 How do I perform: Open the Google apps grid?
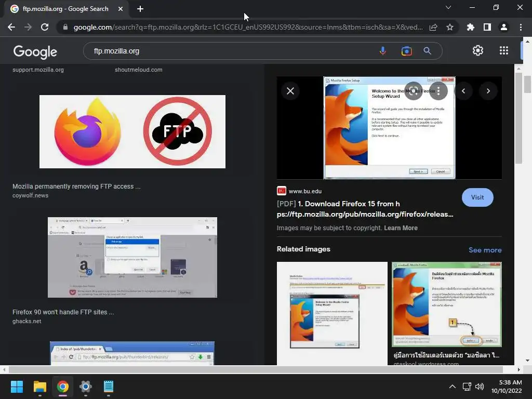click(504, 50)
